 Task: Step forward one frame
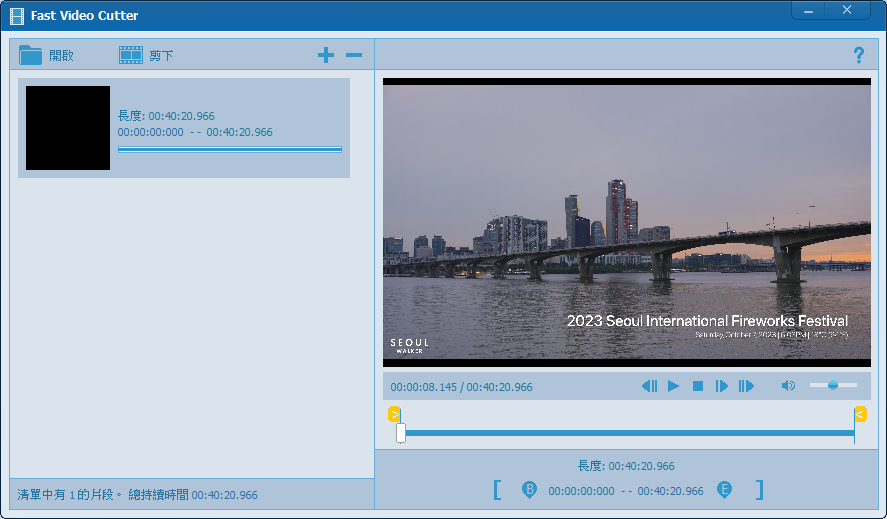721,386
